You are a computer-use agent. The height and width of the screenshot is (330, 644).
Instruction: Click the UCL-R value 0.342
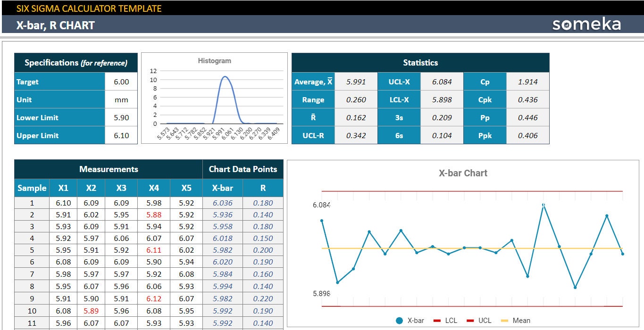(x=356, y=136)
